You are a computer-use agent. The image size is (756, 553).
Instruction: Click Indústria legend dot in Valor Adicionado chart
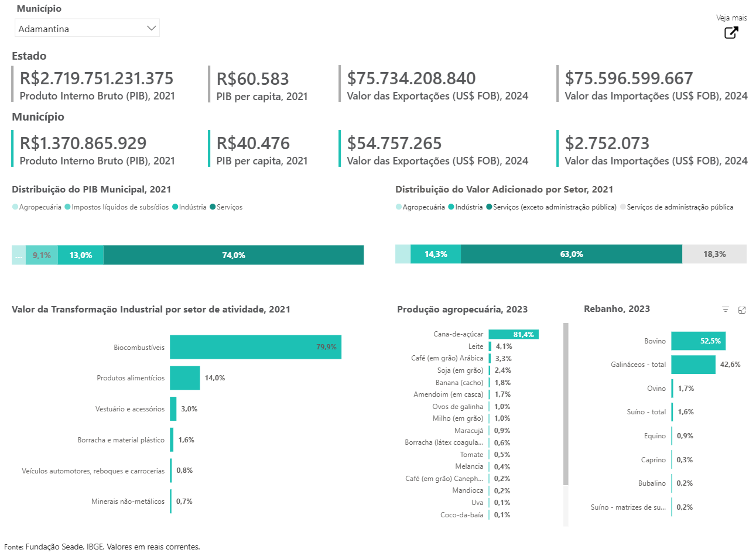pos(451,207)
